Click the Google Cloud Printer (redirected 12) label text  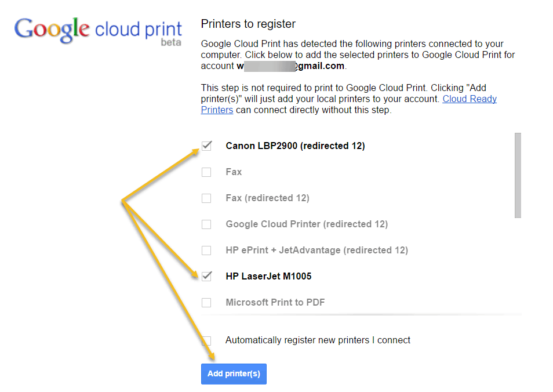click(307, 224)
